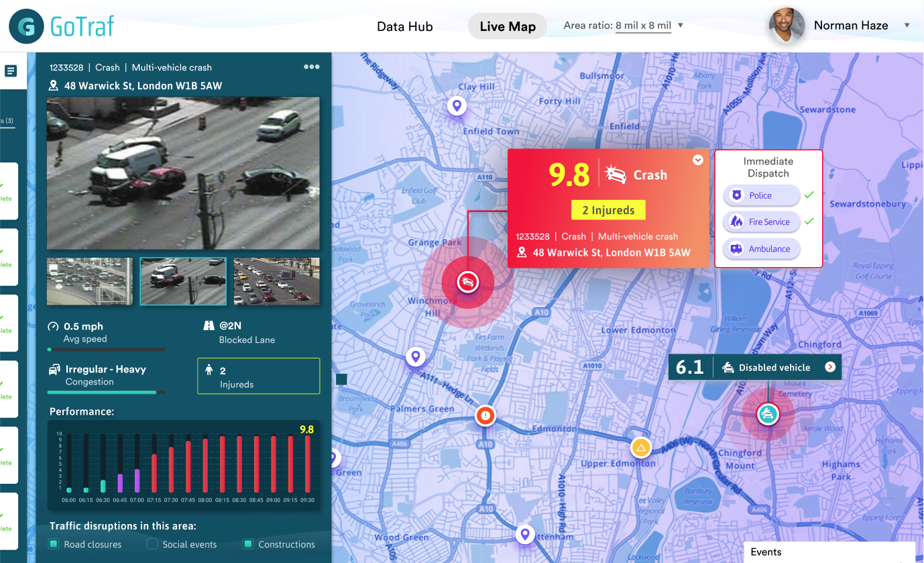Viewport: 924px width, 563px height.
Task: Click small dark square handle at panel edge
Action: point(341,379)
